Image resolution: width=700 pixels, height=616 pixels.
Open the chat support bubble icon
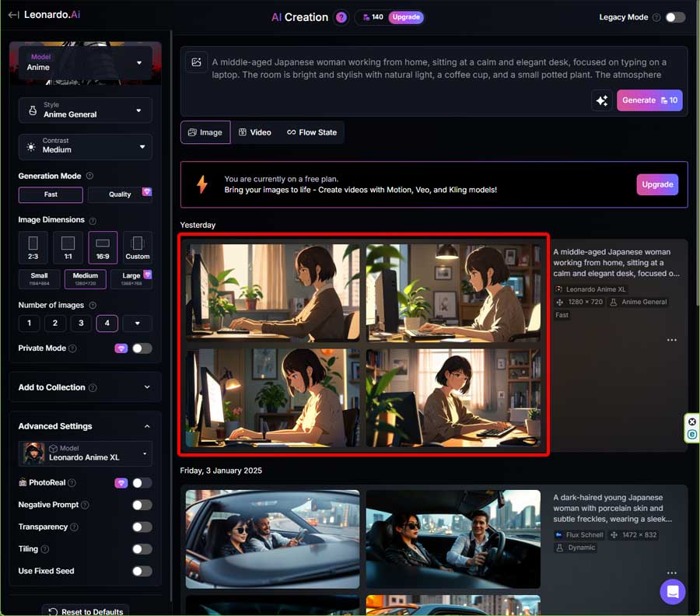(672, 591)
